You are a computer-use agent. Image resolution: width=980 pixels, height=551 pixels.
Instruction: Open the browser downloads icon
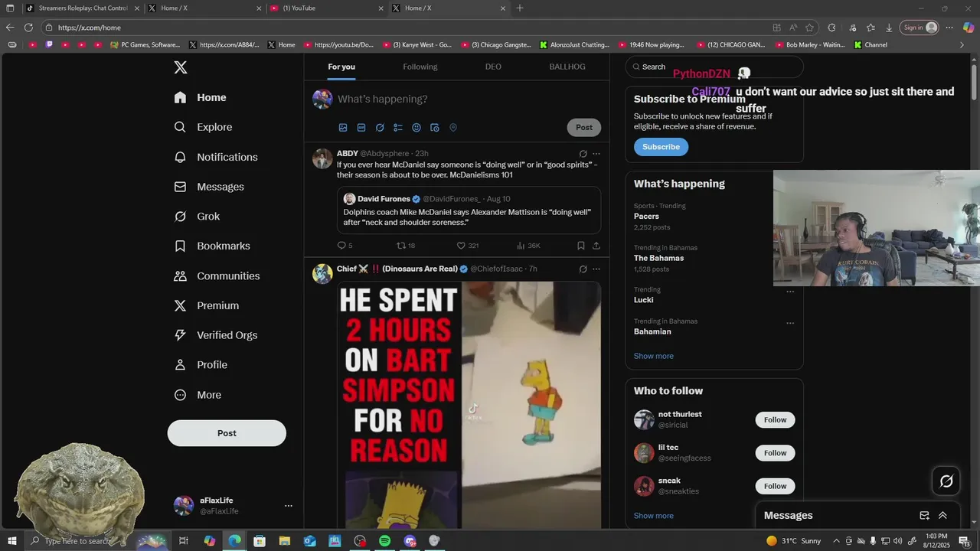pyautogui.click(x=889, y=28)
